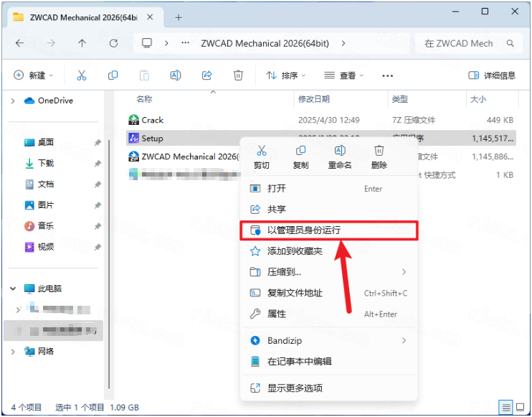Toggle the 详细信息 details pane
This screenshot has width=532, height=417.
[492, 75]
